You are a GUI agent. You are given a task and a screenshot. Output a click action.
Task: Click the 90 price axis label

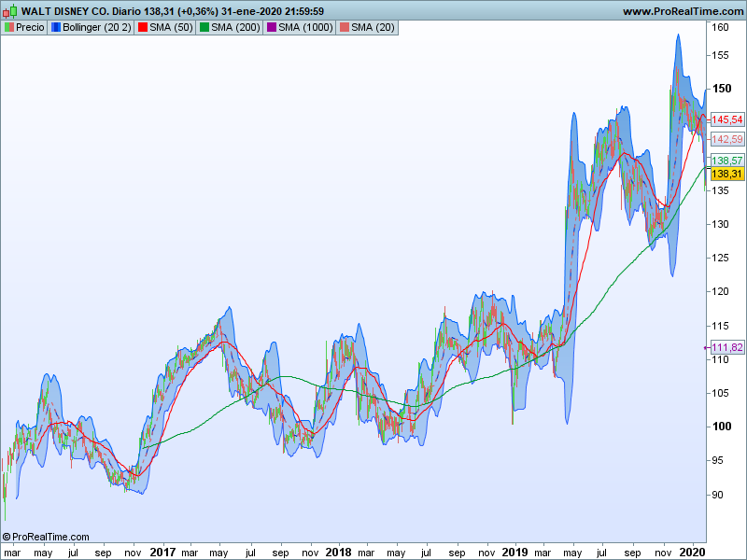(x=717, y=495)
